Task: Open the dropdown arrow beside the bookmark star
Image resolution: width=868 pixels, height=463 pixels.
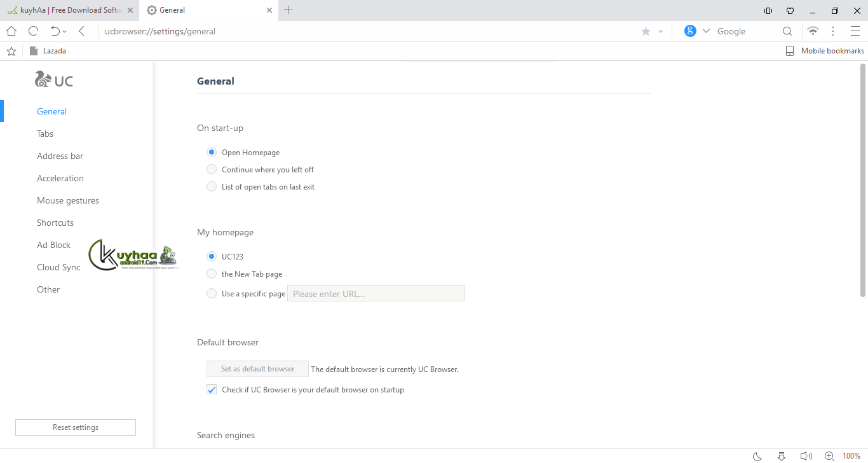Action: (x=661, y=32)
